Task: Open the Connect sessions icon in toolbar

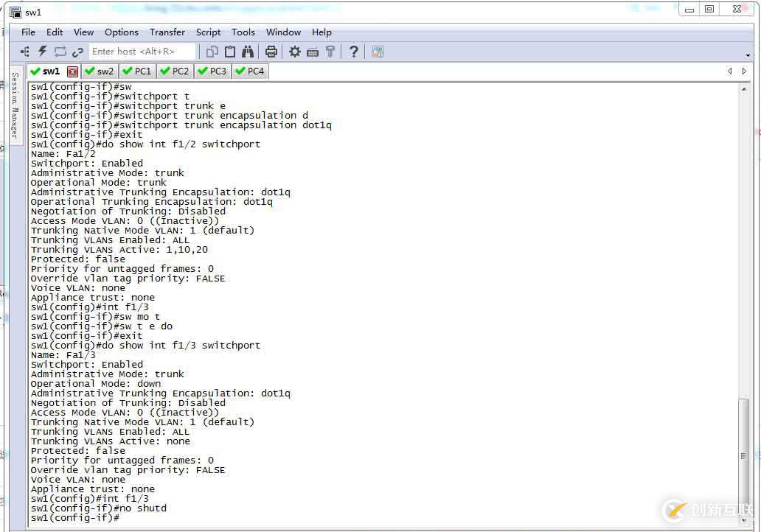Action: tap(25, 52)
